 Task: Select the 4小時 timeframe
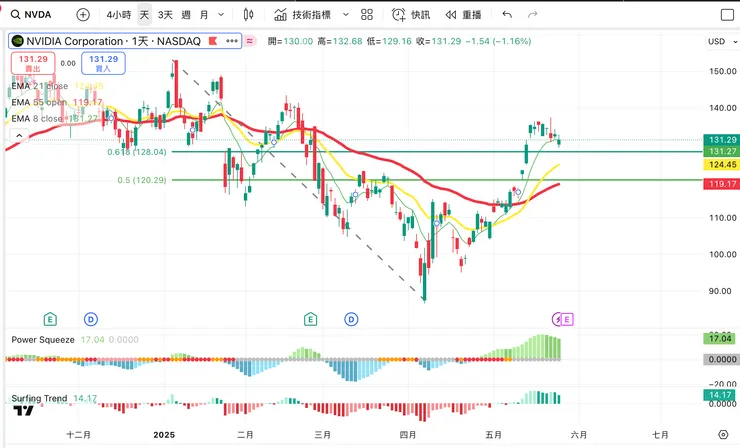tap(118, 15)
